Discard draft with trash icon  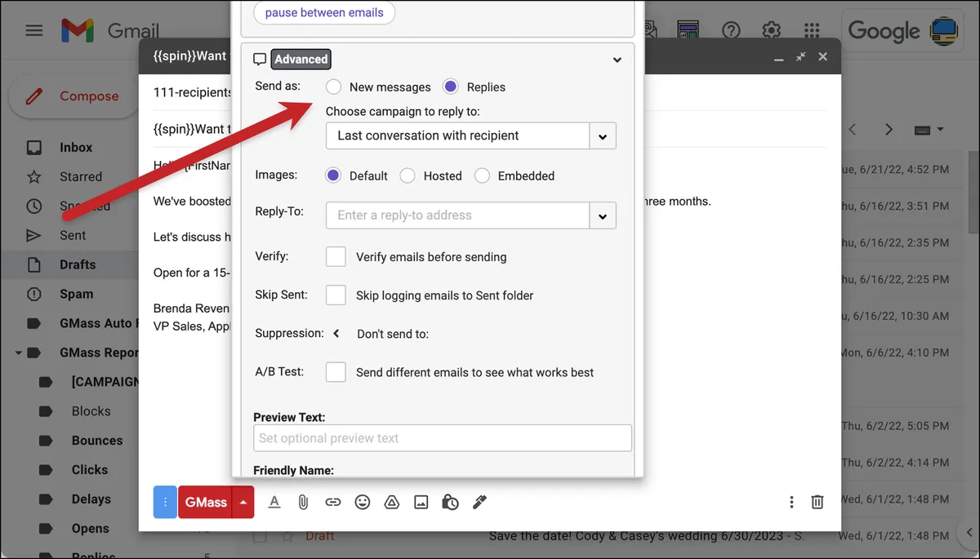[817, 503]
